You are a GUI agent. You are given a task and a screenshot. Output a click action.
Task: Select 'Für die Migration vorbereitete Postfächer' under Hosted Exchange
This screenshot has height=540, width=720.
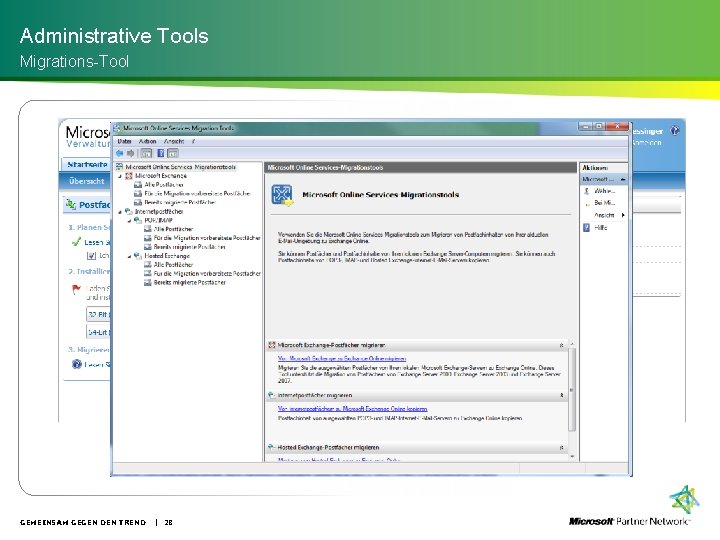coord(207,274)
